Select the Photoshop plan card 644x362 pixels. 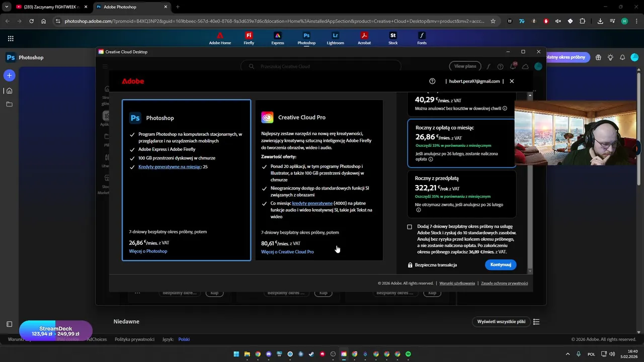186,180
